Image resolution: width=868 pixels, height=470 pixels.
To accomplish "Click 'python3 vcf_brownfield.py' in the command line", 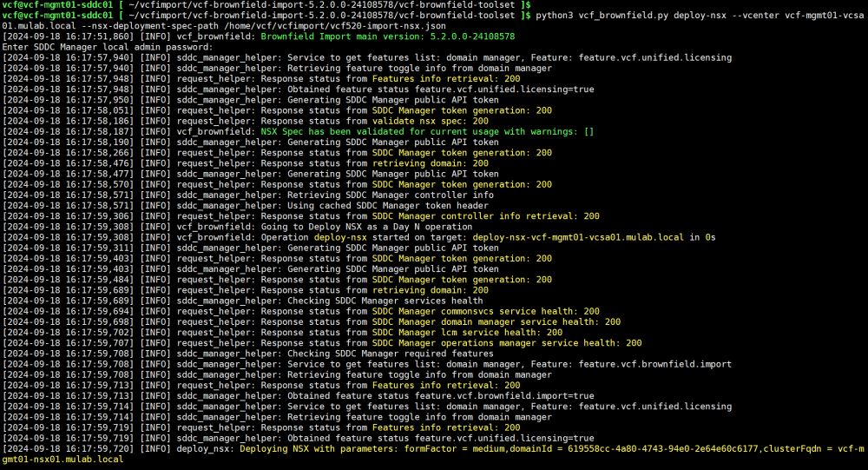I will tap(602, 16).
